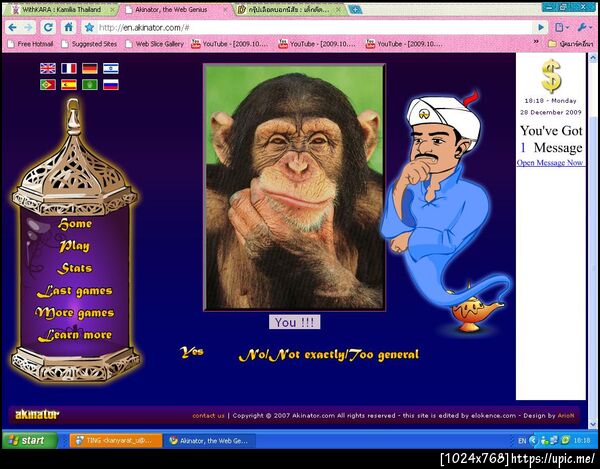
Task: Expand hidden bookmarks chevron
Action: coord(536,42)
